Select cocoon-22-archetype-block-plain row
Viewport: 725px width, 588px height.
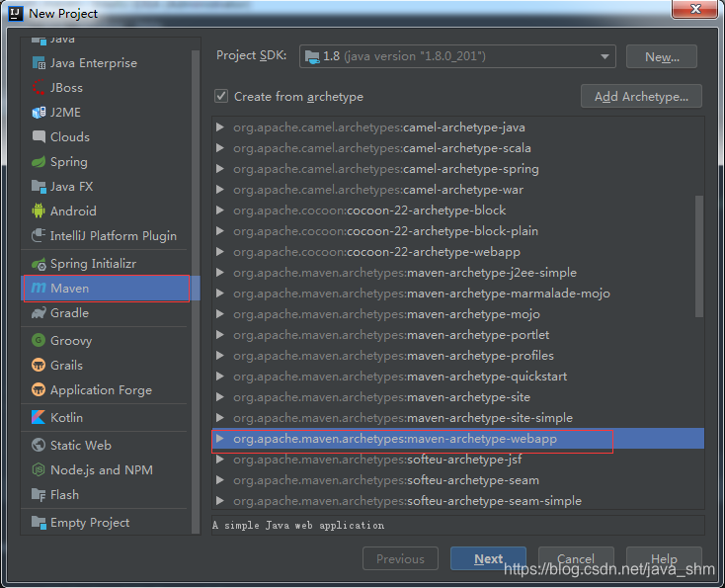[457, 231]
